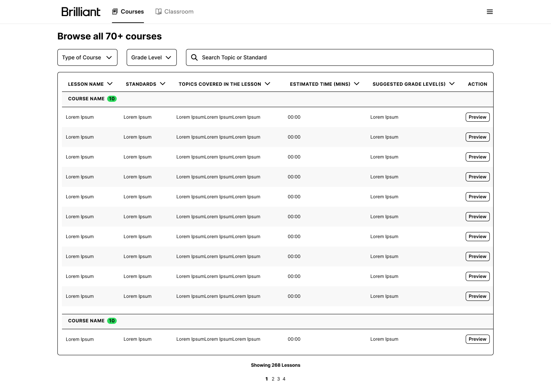551x392 pixels.
Task: Preview the tenth lesson row
Action: (478, 296)
